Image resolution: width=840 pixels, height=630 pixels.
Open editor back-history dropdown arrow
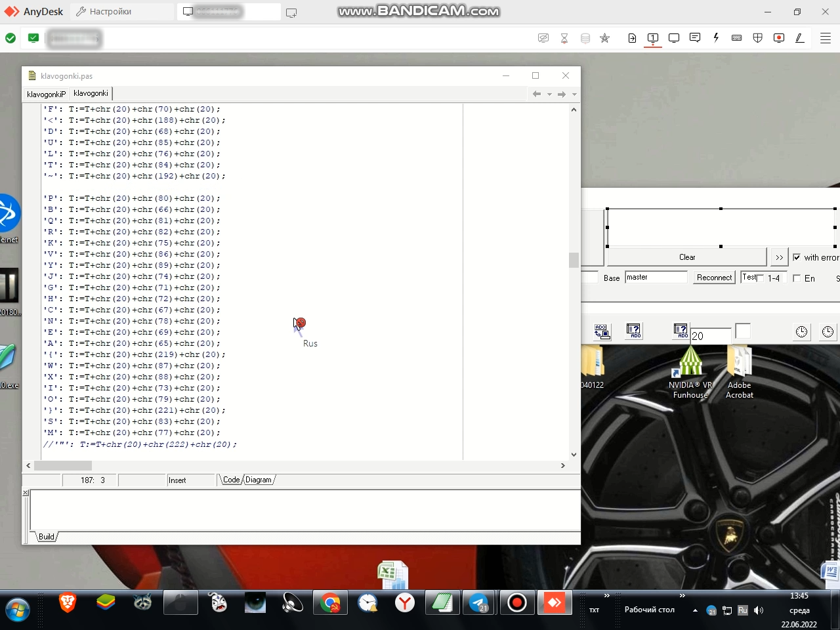click(x=549, y=94)
